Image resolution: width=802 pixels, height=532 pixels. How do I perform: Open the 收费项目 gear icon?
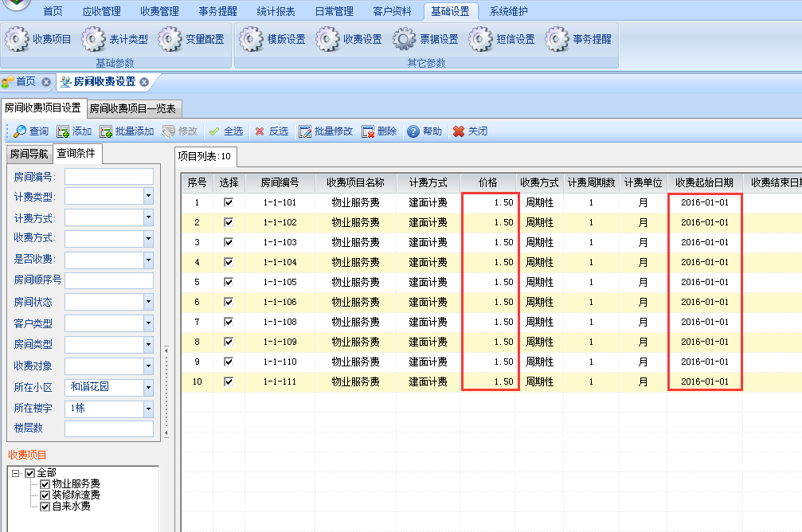click(x=18, y=39)
